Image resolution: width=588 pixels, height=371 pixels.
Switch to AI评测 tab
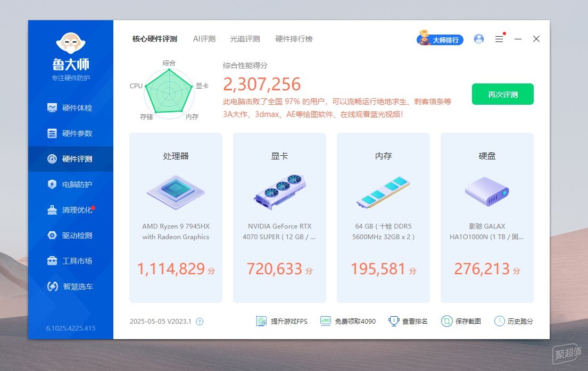(204, 39)
